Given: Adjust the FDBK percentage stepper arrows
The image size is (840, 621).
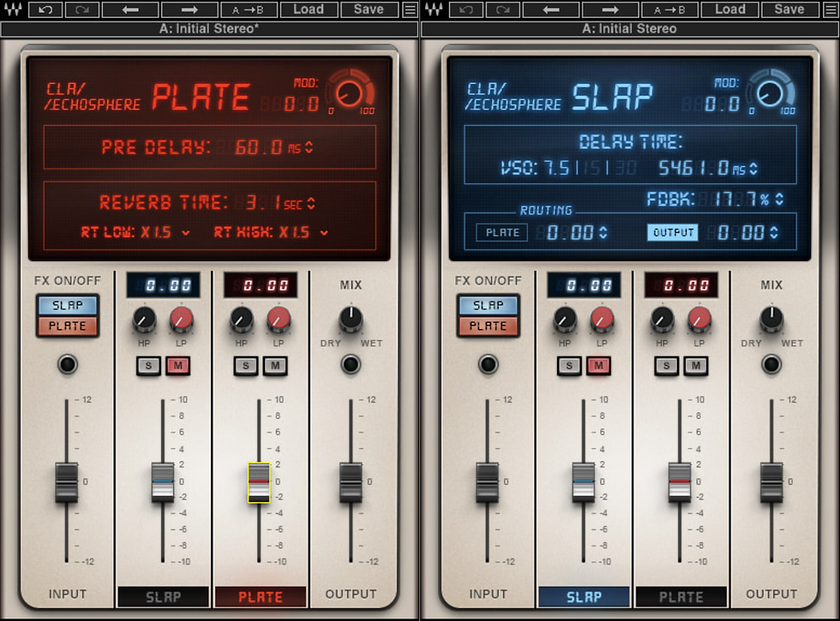Looking at the screenshot, I should pos(779,199).
